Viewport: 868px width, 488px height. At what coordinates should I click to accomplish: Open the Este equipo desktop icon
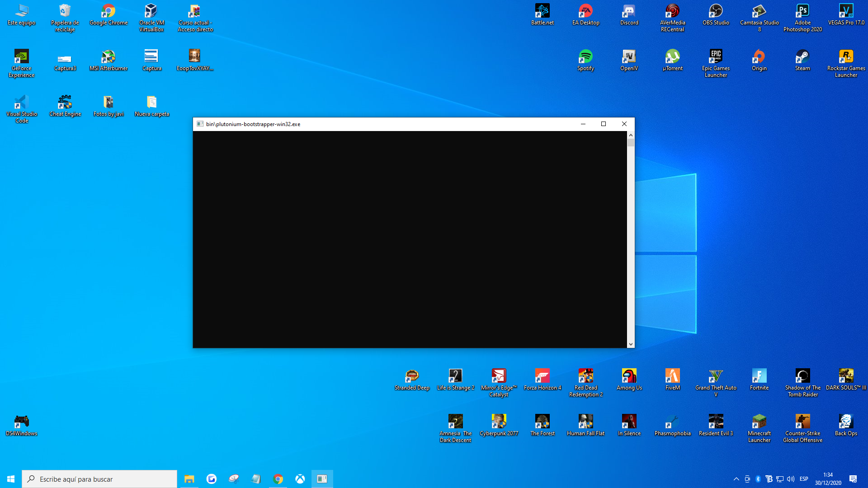click(x=21, y=15)
